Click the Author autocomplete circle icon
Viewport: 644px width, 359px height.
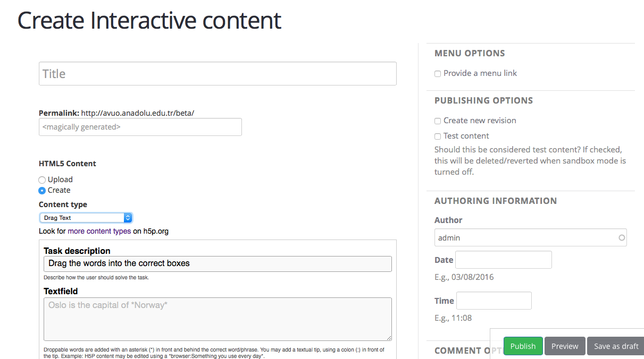(621, 238)
